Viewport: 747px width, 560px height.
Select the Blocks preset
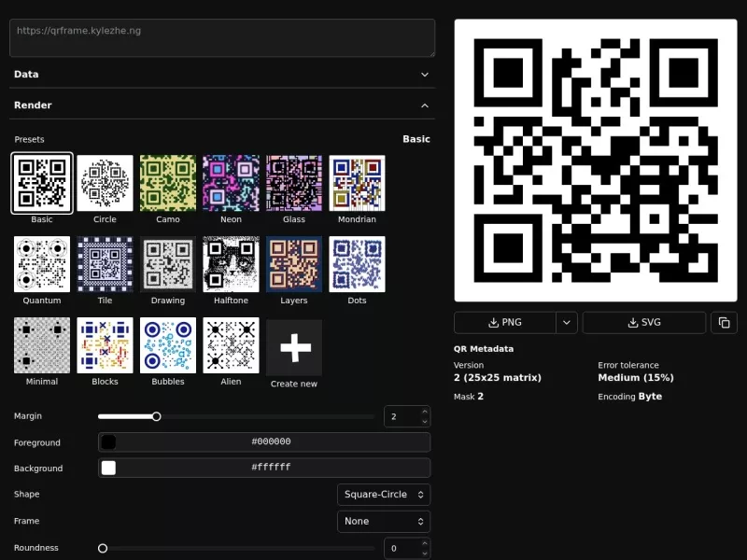click(105, 345)
